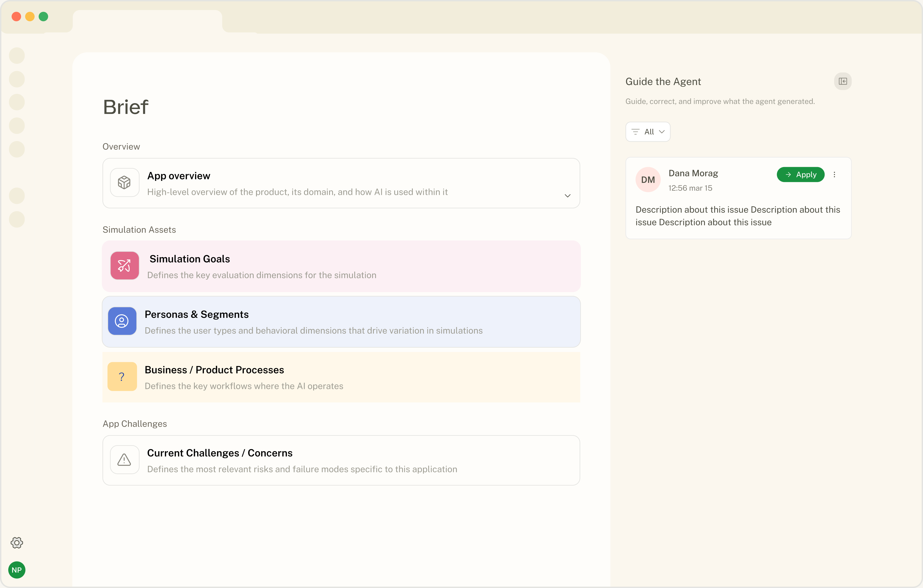Open the Personas & Segments card
The image size is (923, 588).
[x=341, y=322]
